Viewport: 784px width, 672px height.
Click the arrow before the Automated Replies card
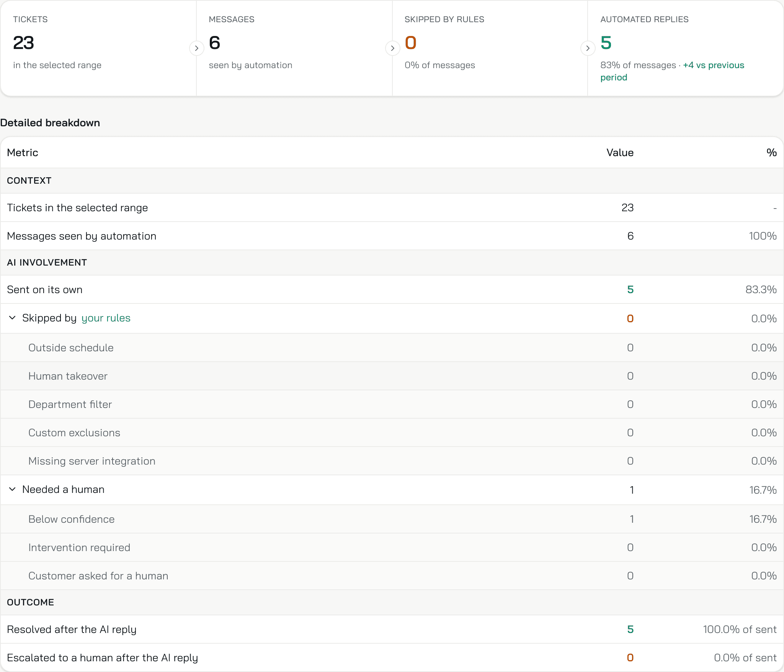[x=588, y=48]
